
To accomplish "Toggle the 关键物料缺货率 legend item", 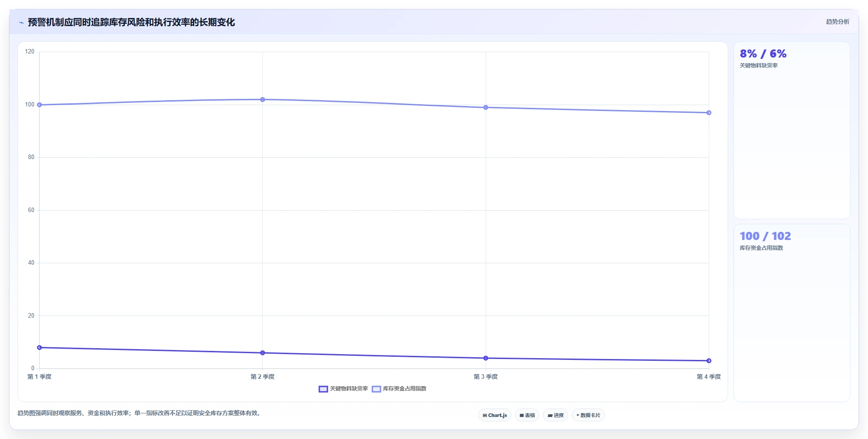I will click(344, 389).
